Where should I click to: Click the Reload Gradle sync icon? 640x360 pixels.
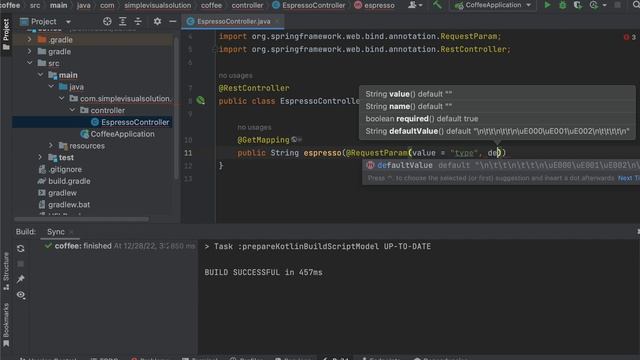pos(21,249)
